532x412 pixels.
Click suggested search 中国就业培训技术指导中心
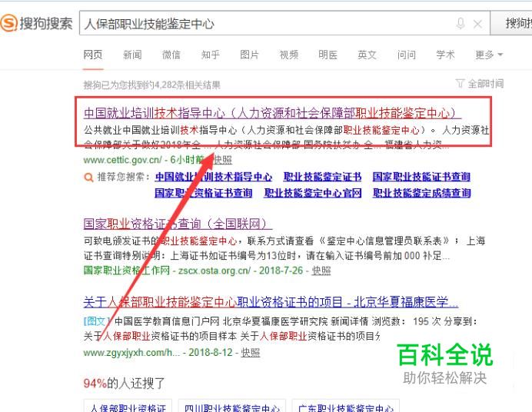pyautogui.click(x=214, y=177)
